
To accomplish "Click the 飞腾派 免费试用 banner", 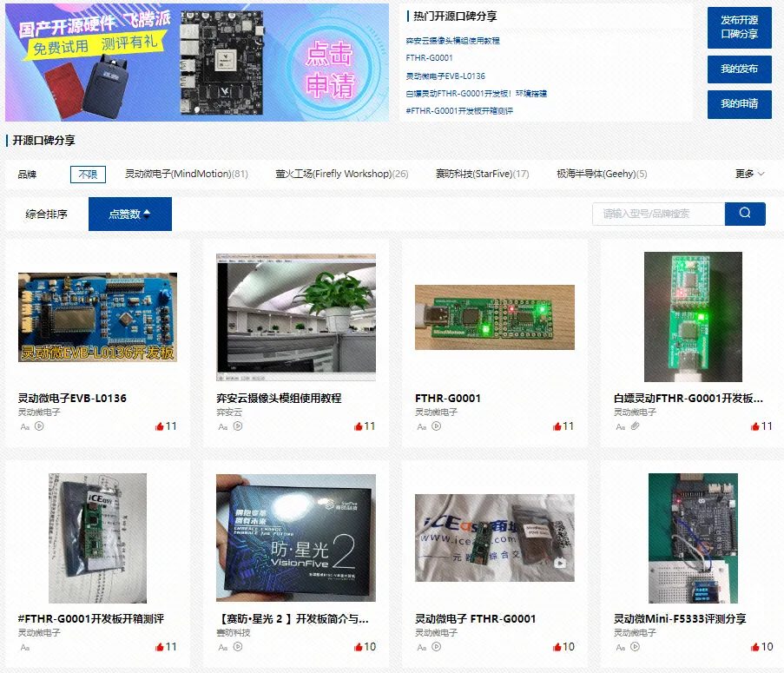I will pyautogui.click(x=197, y=63).
